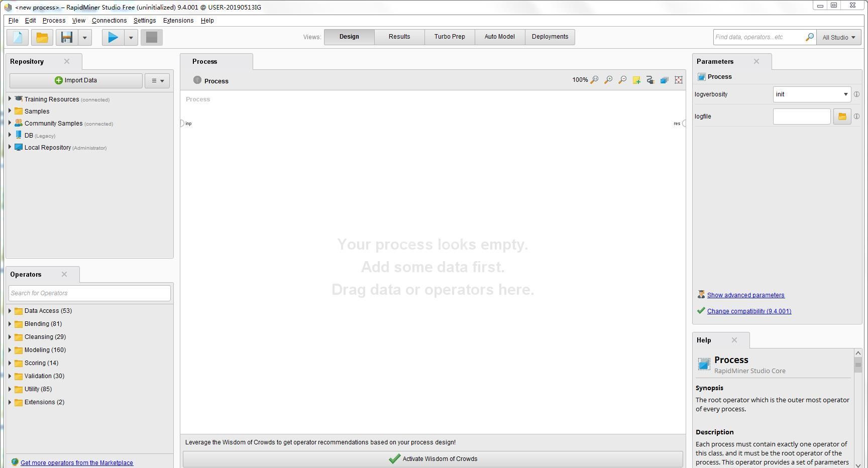Screen dimensions: 868x468
Task: Expand the Blending operators folder
Action: [x=10, y=324]
